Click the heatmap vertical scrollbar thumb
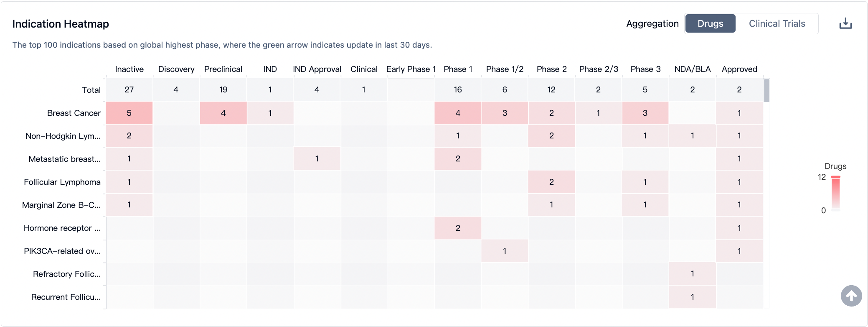The width and height of the screenshot is (868, 327). [766, 91]
